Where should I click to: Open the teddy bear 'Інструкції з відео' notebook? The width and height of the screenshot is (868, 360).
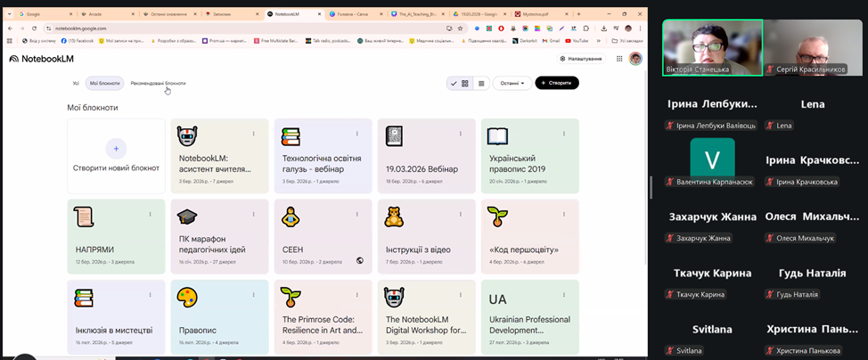click(394, 217)
